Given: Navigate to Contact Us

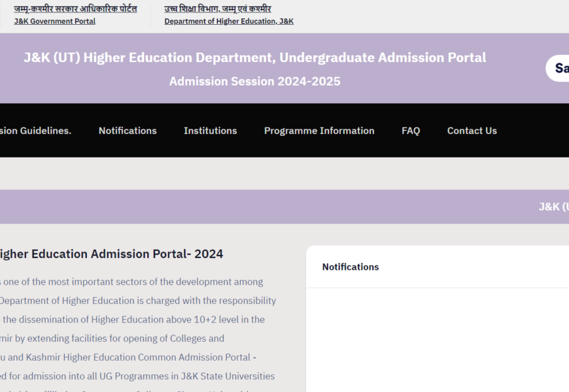Looking at the screenshot, I should click(472, 131).
